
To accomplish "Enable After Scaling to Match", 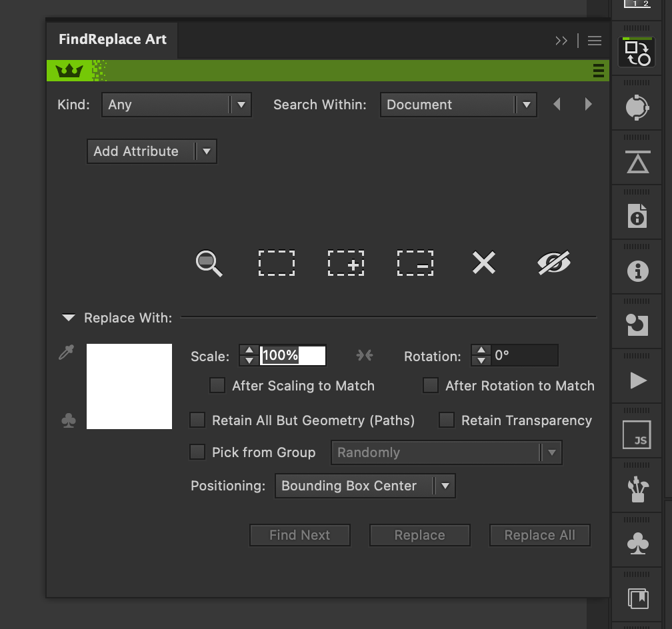I will click(x=217, y=385).
